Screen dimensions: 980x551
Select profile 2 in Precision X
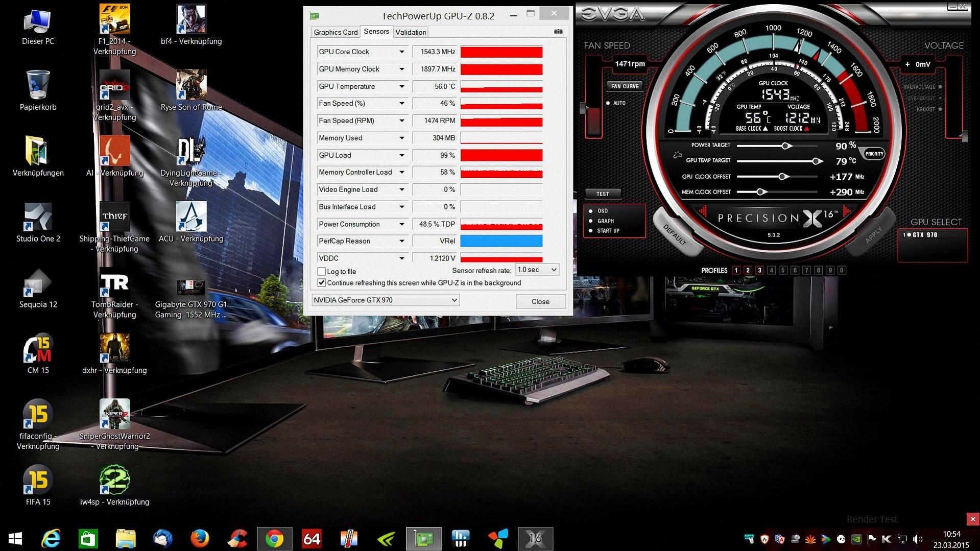tap(748, 271)
